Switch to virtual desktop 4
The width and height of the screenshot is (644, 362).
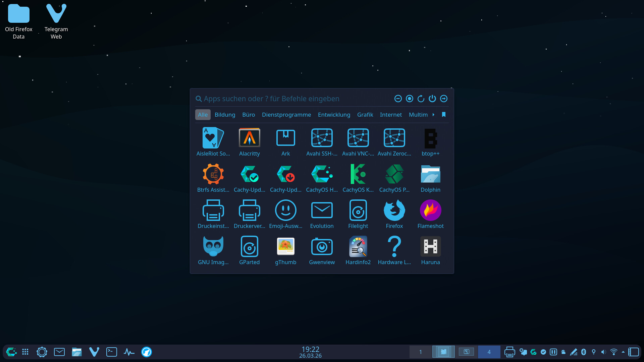489,352
